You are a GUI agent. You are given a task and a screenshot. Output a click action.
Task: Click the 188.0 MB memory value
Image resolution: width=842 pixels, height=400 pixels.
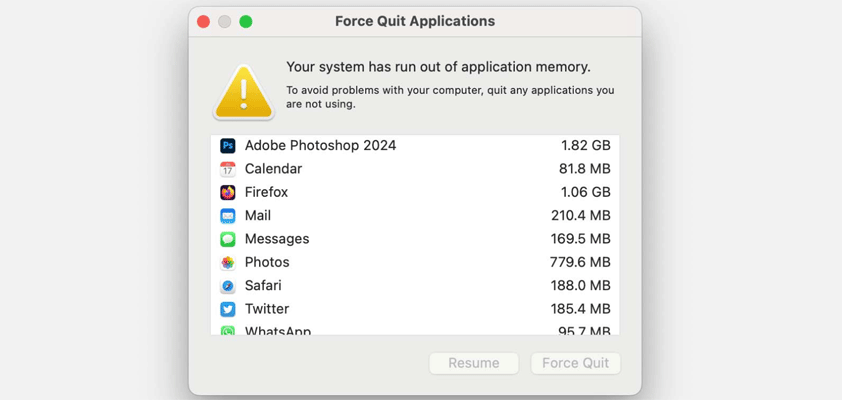(581, 286)
